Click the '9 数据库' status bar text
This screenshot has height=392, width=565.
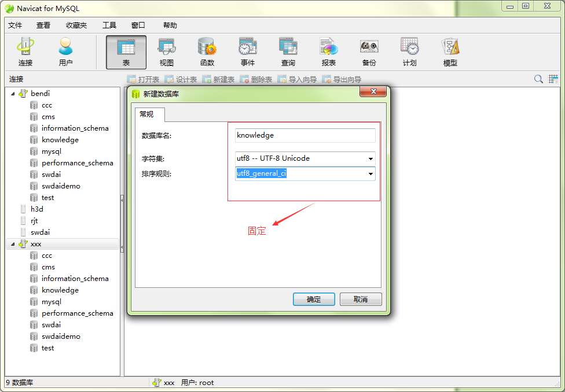click(20, 383)
